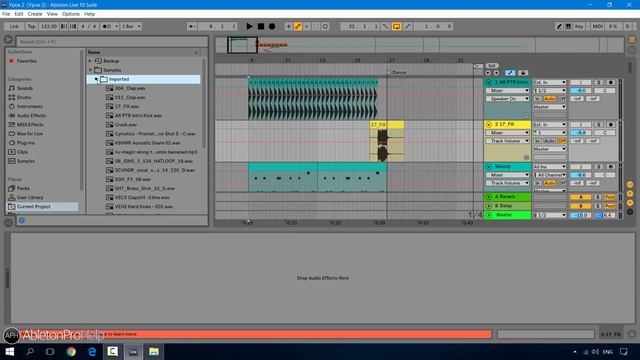The image size is (640, 360).
Task: Toggle Automation Arm button
Action: tap(298, 26)
